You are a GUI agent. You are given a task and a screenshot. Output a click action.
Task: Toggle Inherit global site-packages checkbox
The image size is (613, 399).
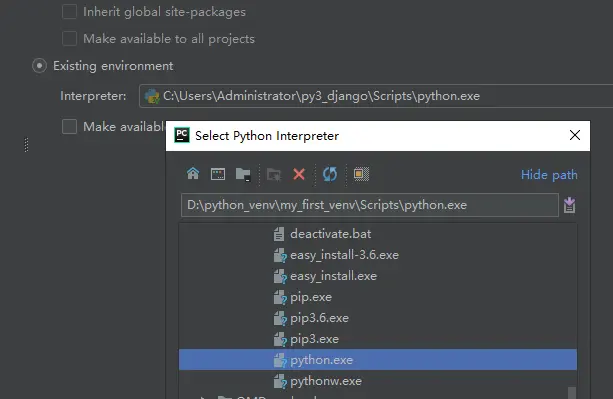tap(70, 12)
